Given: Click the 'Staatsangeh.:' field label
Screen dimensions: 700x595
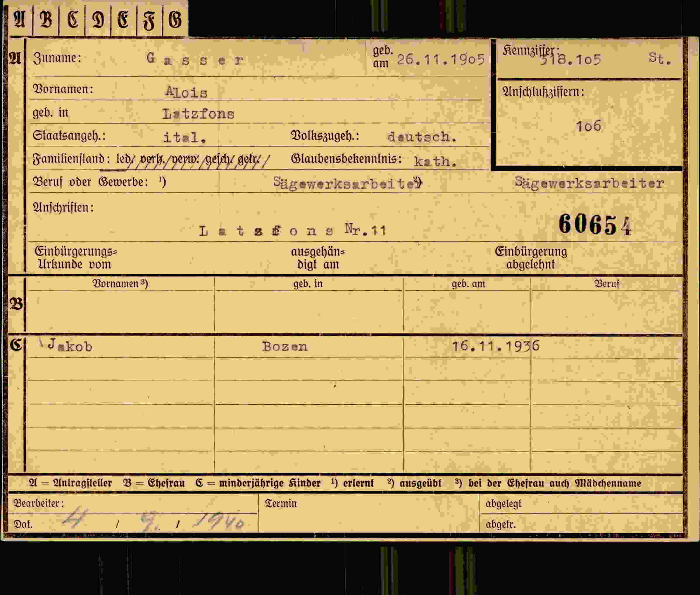Looking at the screenshot, I should pos(69,136).
